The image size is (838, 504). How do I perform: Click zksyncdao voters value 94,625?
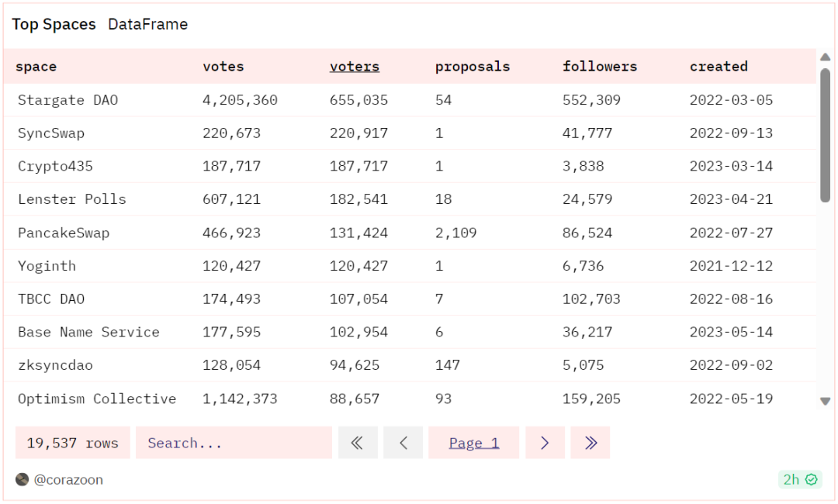point(355,365)
